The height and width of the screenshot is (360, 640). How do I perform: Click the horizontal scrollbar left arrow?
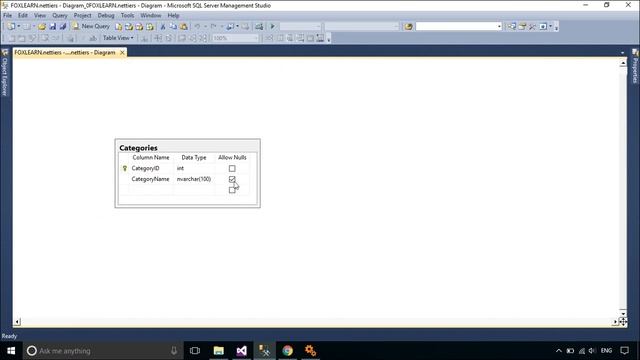tap(17, 322)
